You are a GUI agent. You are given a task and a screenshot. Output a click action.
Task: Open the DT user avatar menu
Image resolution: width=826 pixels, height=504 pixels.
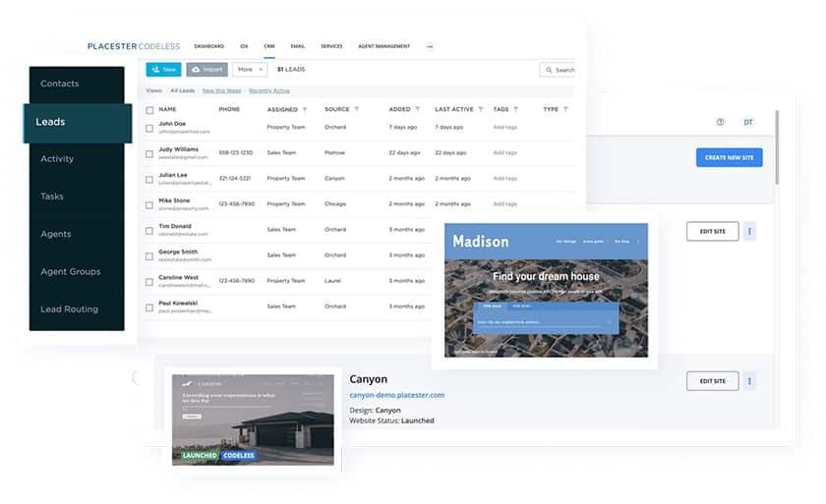pyautogui.click(x=748, y=122)
